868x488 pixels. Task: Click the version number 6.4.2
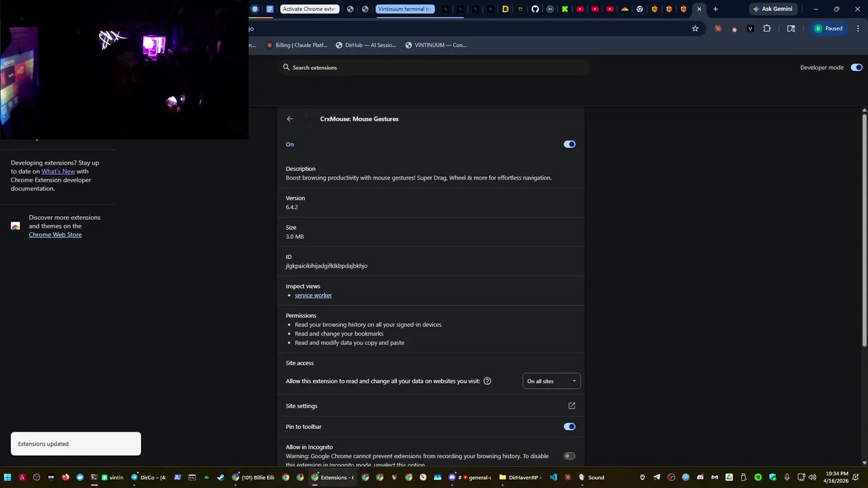click(292, 207)
